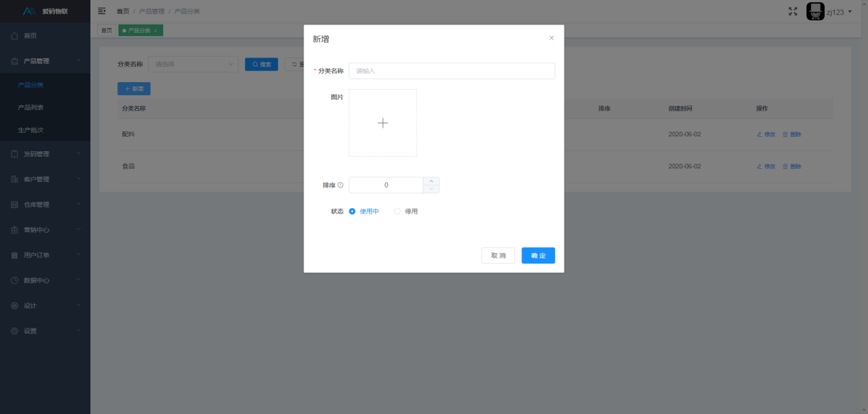
Task: Increase 排序 value with up arrow
Action: 431,181
